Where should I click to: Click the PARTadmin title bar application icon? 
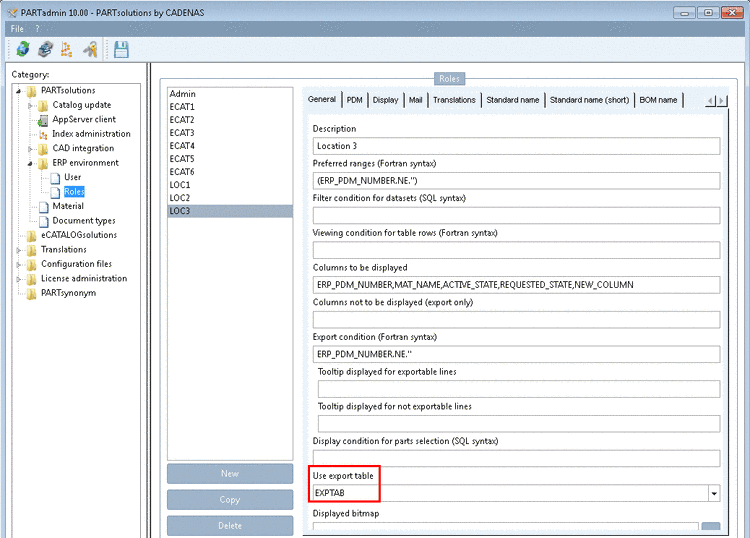(11, 13)
